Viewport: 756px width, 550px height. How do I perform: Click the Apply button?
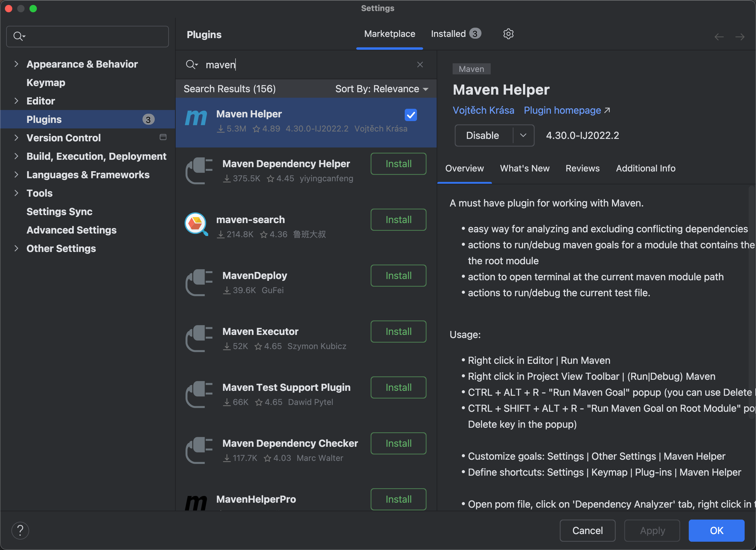coord(652,530)
